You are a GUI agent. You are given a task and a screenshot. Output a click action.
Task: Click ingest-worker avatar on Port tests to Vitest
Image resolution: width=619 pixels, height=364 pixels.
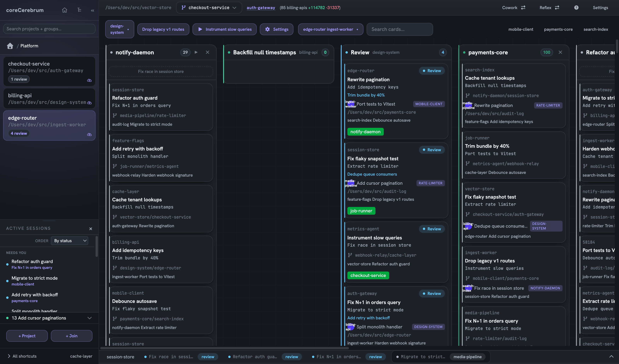pos(351,104)
